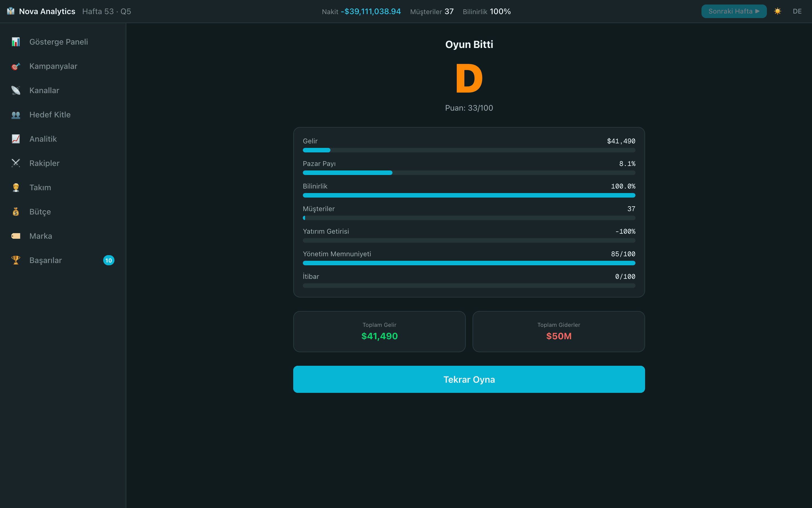
Task: Click the Başarılar trophy icon
Action: pyautogui.click(x=16, y=260)
